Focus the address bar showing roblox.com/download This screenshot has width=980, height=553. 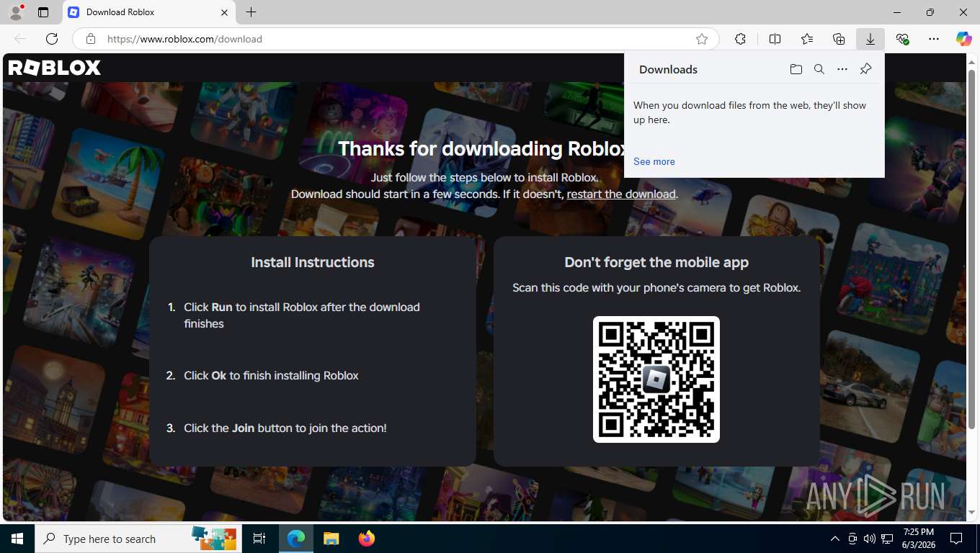point(395,39)
